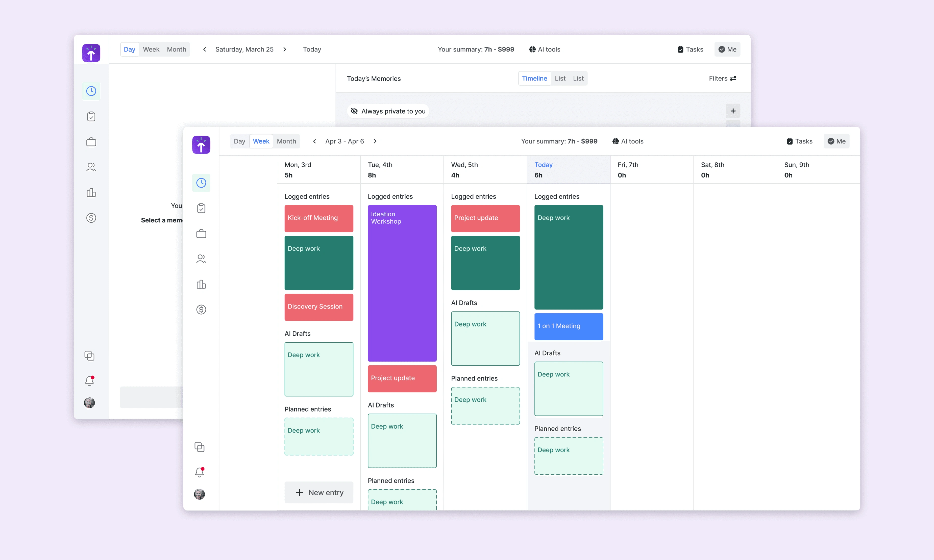
Task: Select the Fri, 7th column header
Action: (652, 170)
